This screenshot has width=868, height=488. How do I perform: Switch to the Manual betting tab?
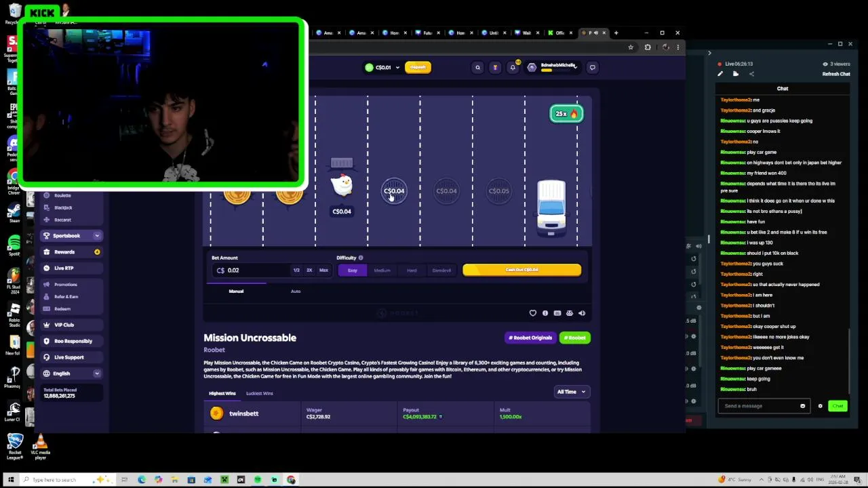pos(236,291)
